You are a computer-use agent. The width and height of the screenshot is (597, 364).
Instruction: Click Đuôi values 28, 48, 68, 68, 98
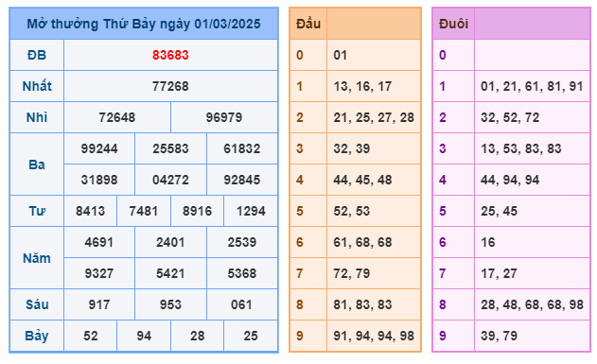(x=532, y=304)
